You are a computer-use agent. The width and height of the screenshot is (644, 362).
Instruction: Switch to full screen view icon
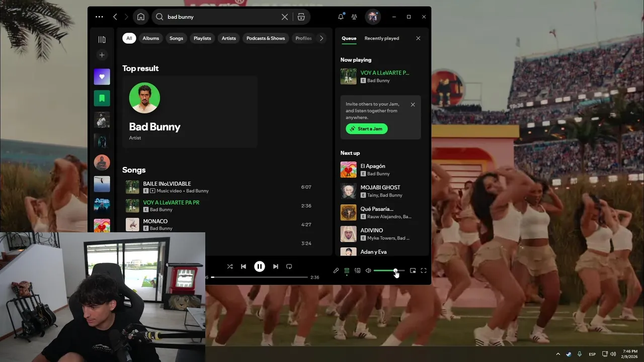424,270
